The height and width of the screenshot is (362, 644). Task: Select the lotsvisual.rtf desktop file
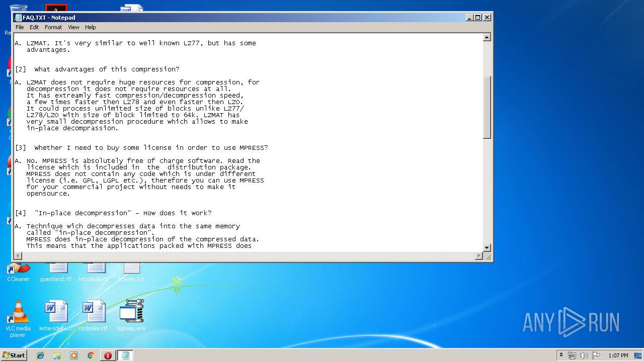94,272
